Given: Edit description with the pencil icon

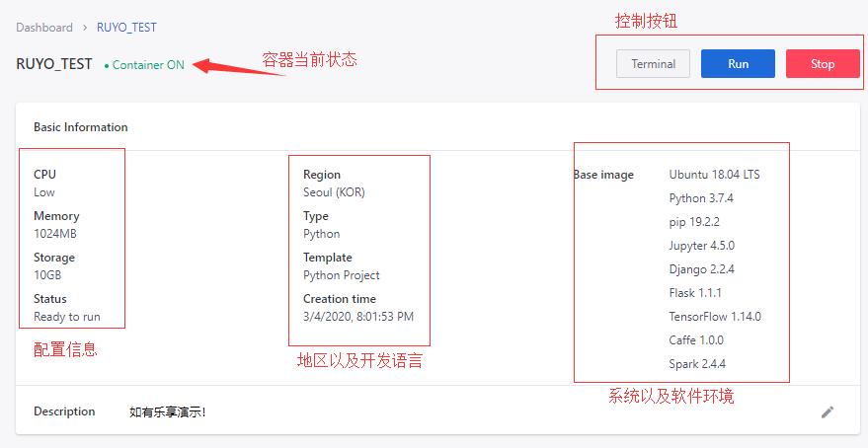Looking at the screenshot, I should pos(828,412).
